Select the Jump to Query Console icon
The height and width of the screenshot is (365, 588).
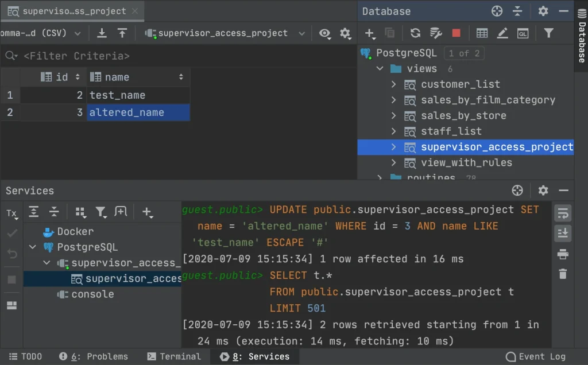(x=523, y=33)
